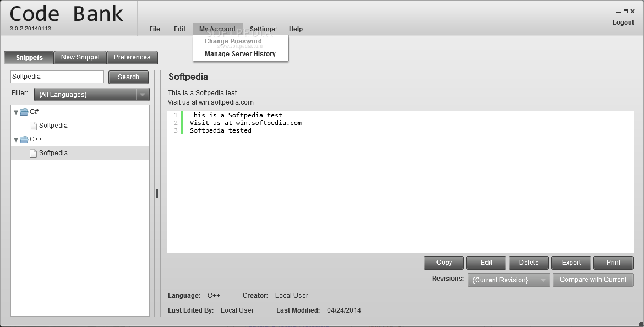Click the Creator value 'Local User'
644x327 pixels.
point(292,296)
